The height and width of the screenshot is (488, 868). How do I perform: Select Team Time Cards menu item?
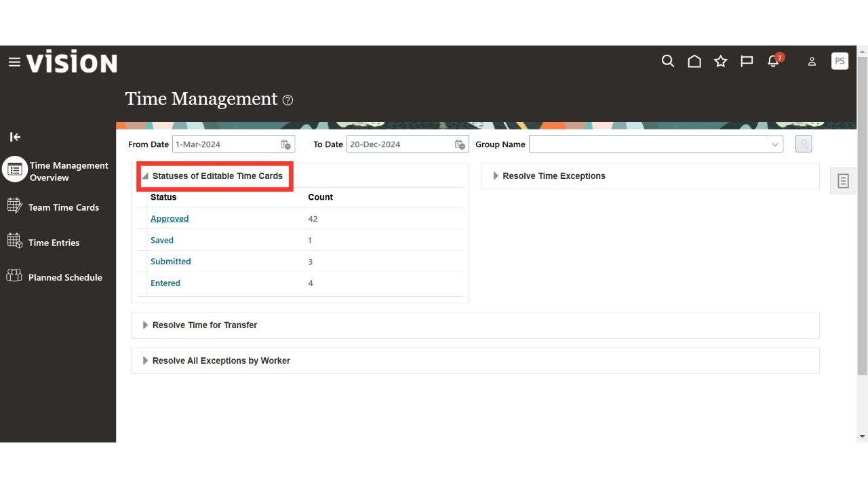pos(64,207)
